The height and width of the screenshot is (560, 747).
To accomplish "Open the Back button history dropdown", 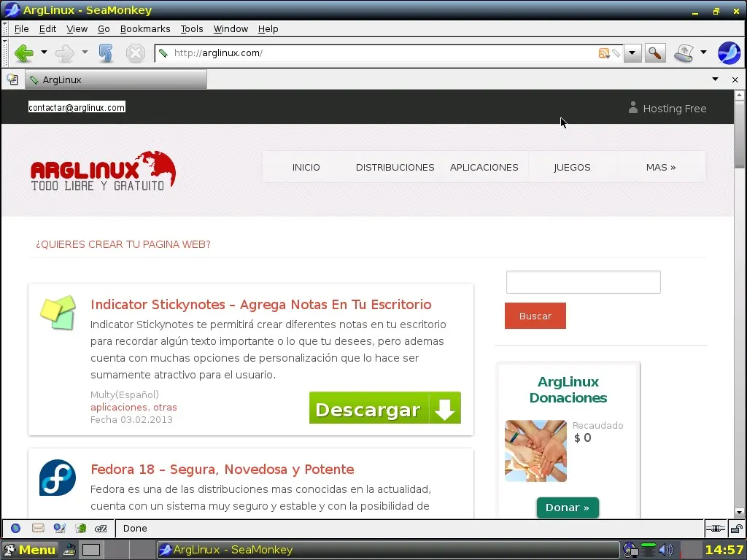I will coord(44,52).
